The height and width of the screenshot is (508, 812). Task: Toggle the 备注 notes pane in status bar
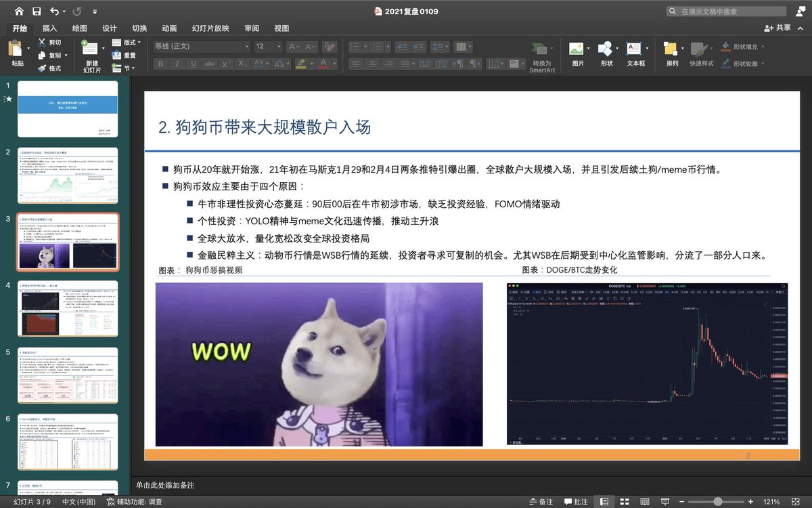540,502
